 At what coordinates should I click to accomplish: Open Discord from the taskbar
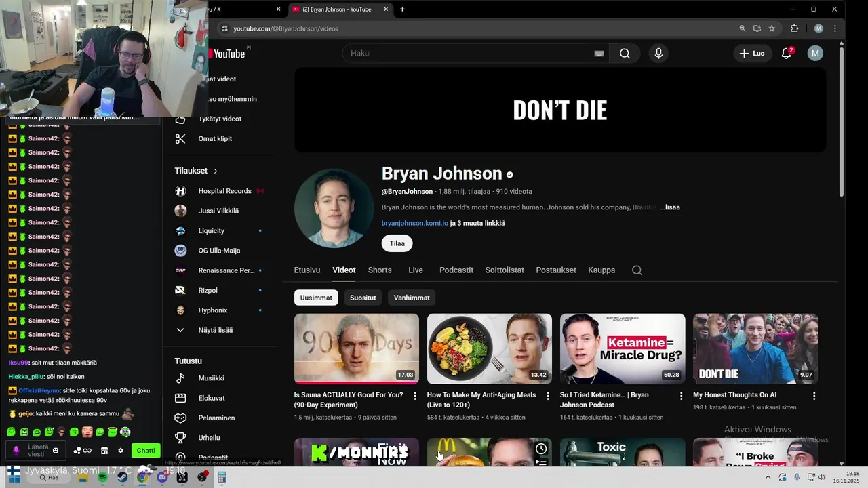pos(162,477)
